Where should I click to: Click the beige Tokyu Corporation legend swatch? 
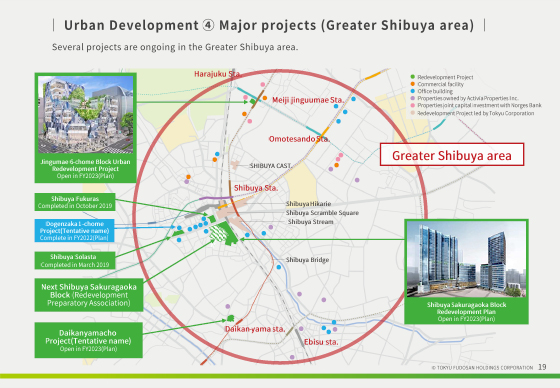tap(412, 113)
